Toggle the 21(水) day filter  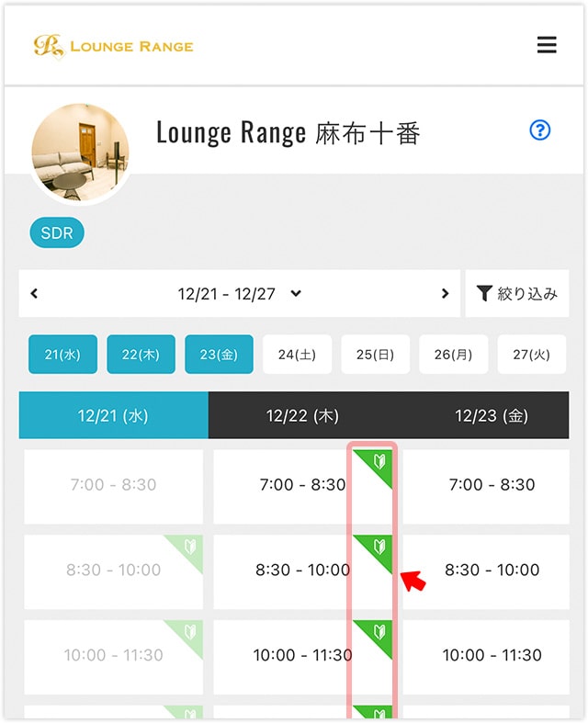(x=62, y=354)
